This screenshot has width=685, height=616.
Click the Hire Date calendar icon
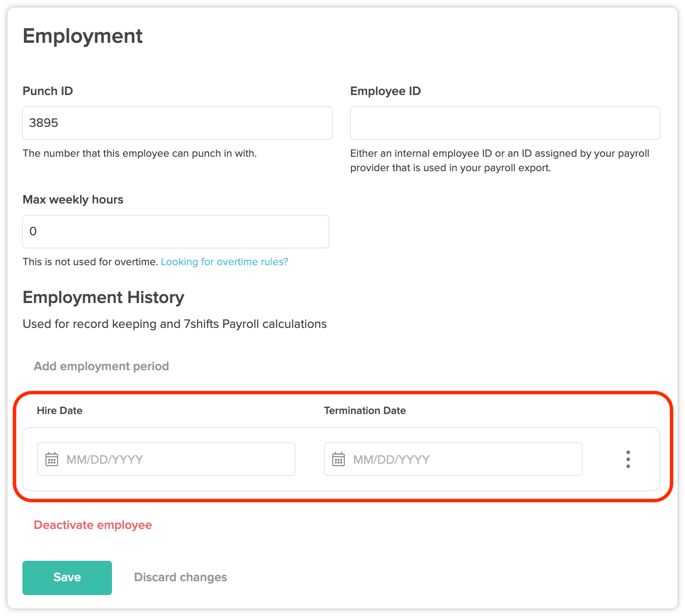52,459
